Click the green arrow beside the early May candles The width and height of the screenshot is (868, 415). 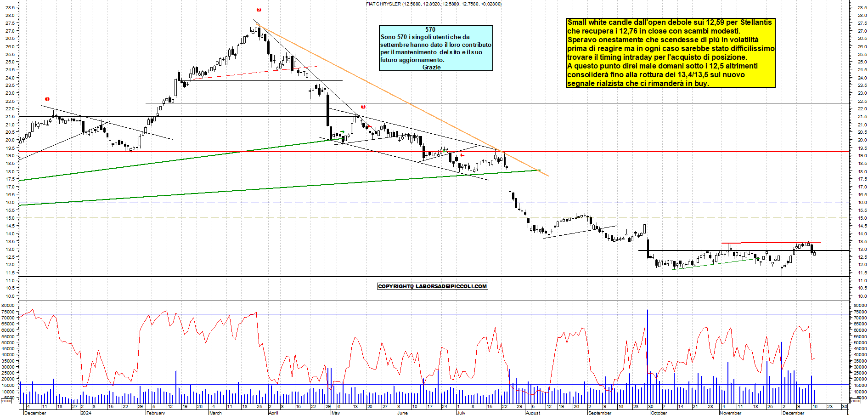point(342,132)
